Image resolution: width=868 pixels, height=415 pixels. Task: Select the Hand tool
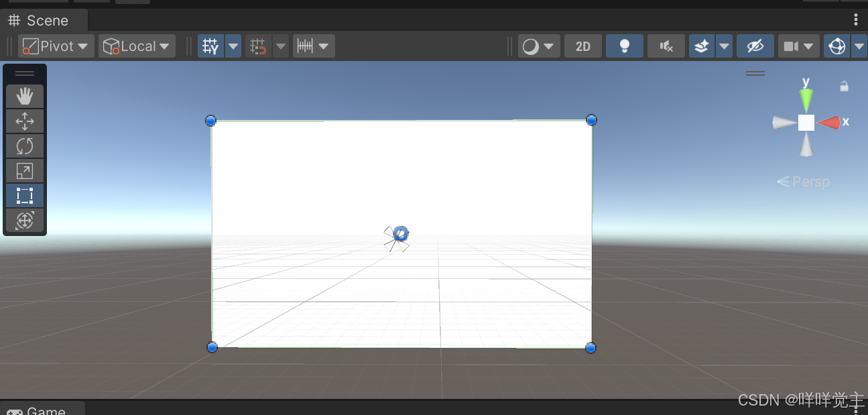(25, 96)
